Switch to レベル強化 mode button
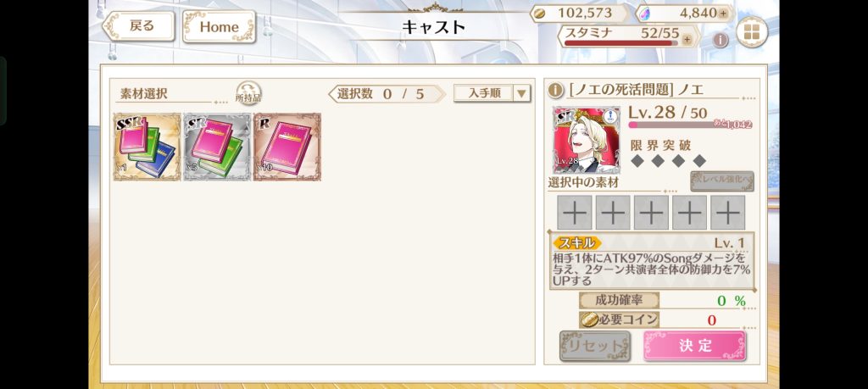This screenshot has width=868, height=389. pyautogui.click(x=722, y=181)
